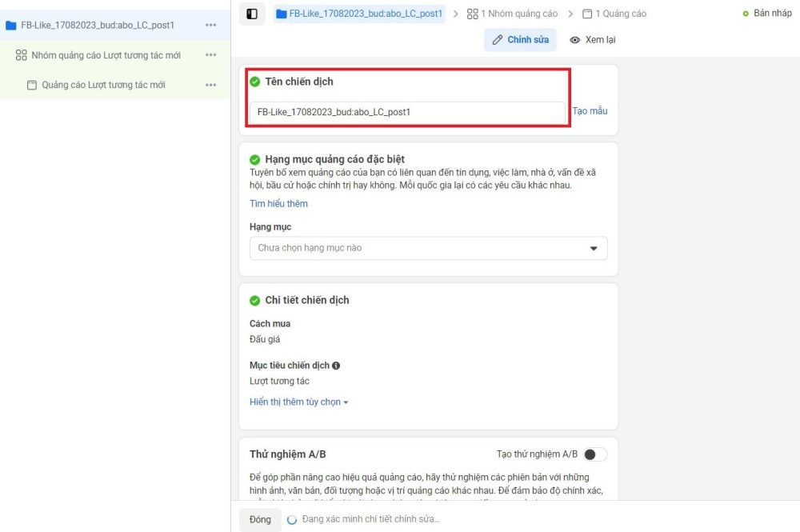This screenshot has height=532, width=800.
Task: Click the Thử nghiệm A/B heading
Action: coord(288,454)
